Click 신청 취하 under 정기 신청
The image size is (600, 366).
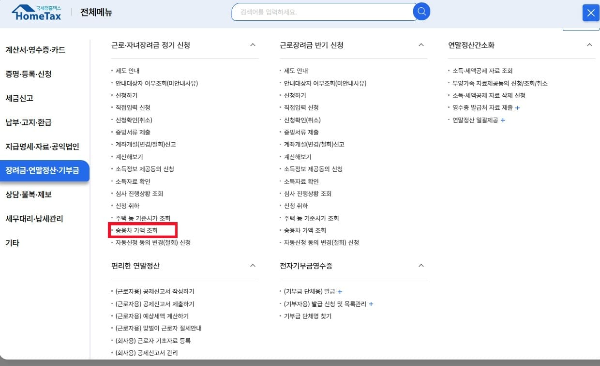point(127,206)
